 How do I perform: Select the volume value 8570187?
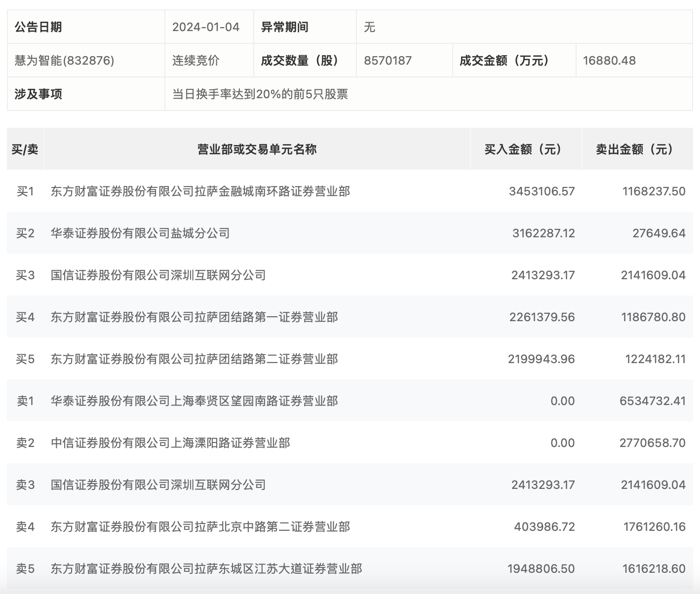pyautogui.click(x=388, y=60)
